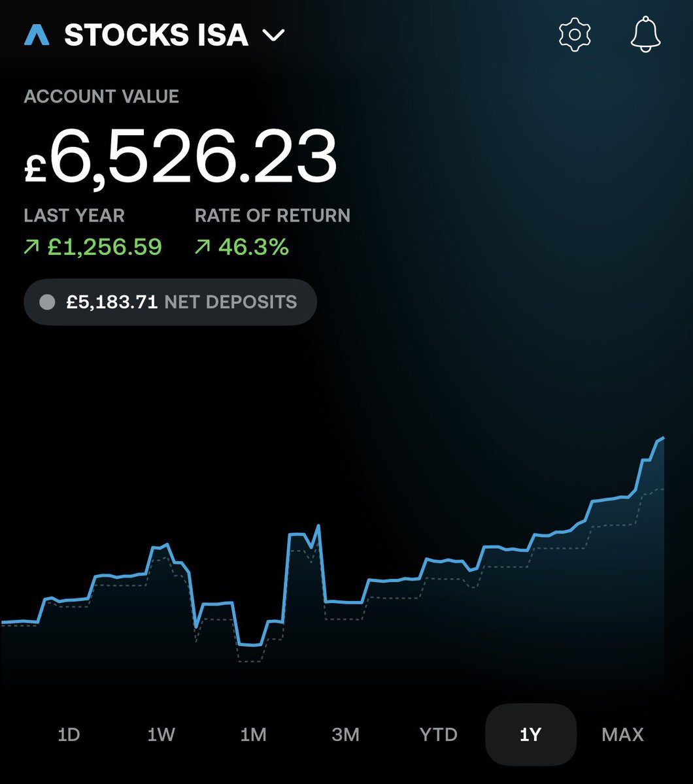Tap the £1,256.59 last year gain
Viewport: 693px width, 784px height.
pyautogui.click(x=105, y=247)
